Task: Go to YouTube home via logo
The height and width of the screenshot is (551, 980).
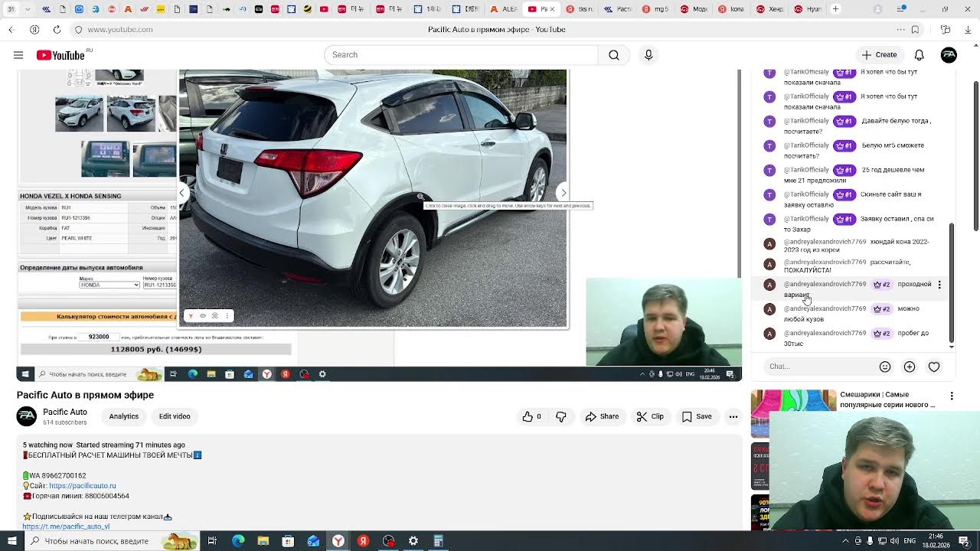Action: tap(60, 55)
